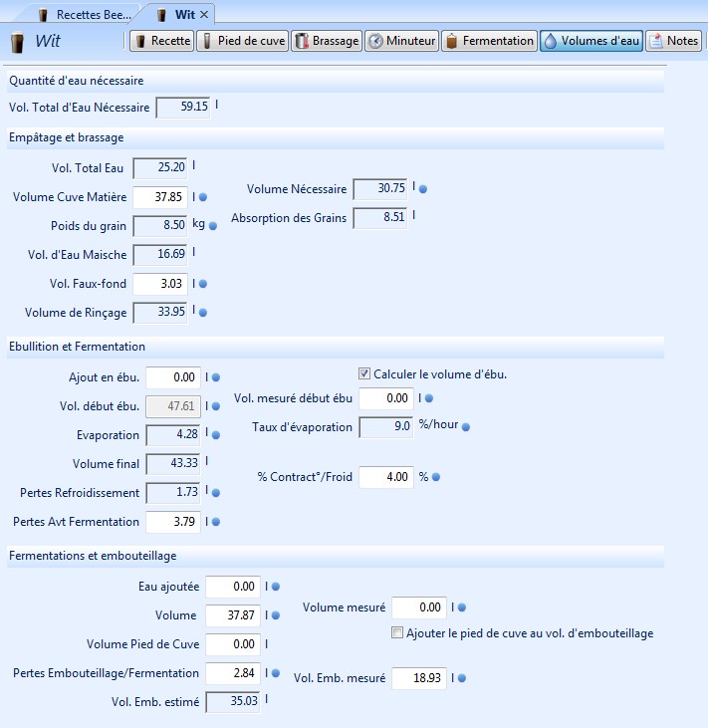Screen dimensions: 708x728
Task: Open the Recette tab
Action: 161,41
